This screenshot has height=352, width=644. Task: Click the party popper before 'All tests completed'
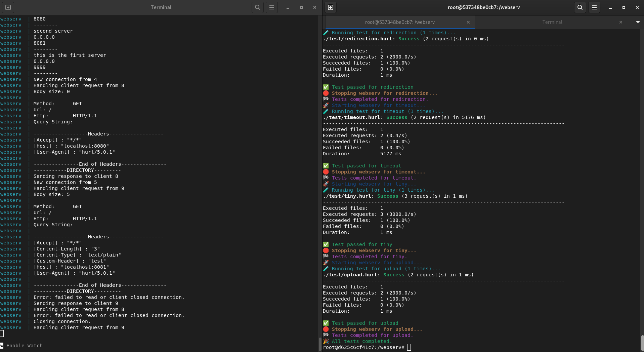point(326,341)
